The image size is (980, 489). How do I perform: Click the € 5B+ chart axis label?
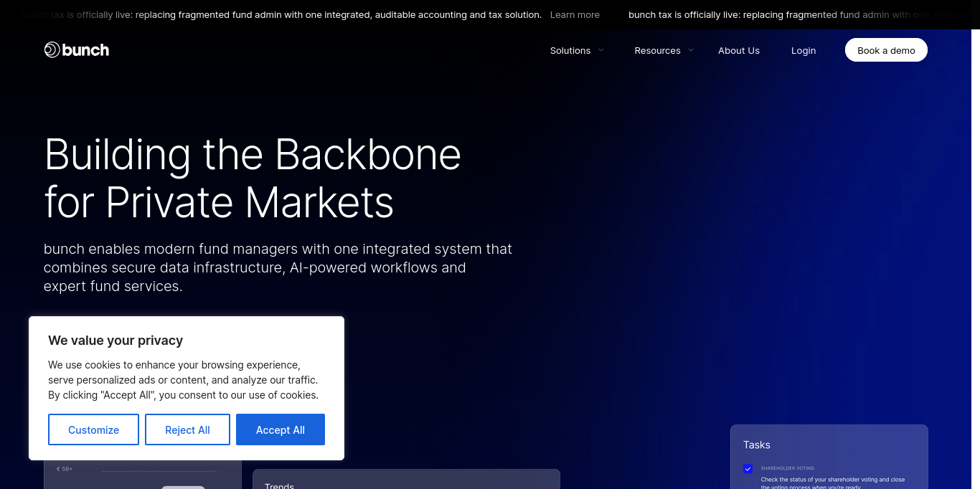(x=65, y=469)
